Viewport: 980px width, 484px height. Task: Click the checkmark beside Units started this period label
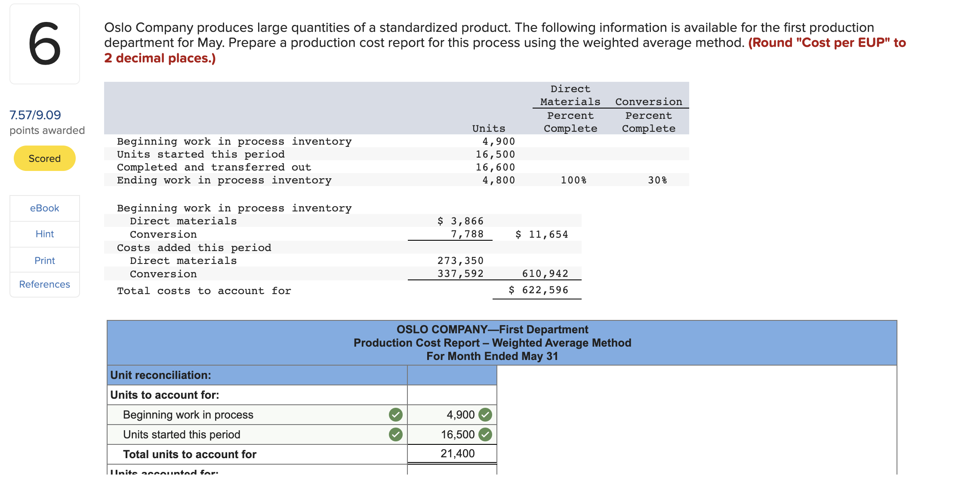pyautogui.click(x=395, y=434)
